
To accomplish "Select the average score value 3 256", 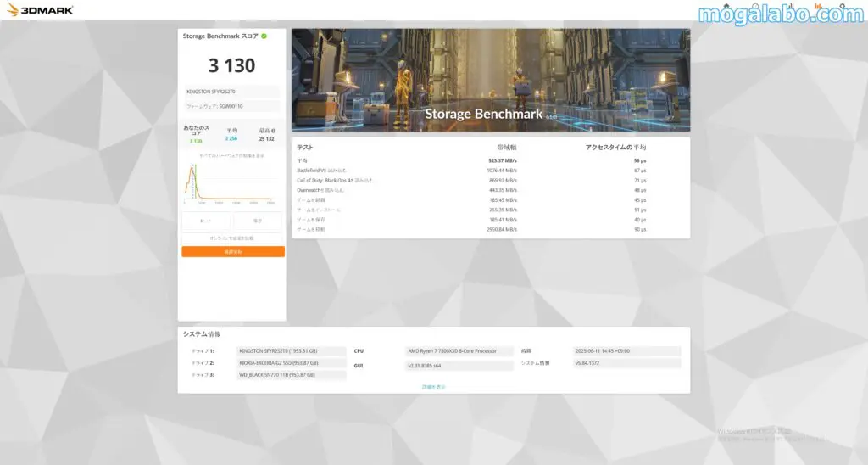I will 231,138.
